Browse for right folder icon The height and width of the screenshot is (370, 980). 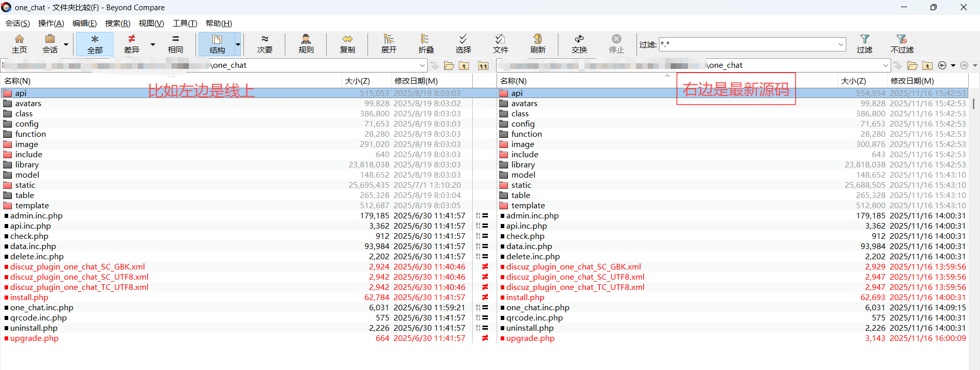[x=913, y=65]
